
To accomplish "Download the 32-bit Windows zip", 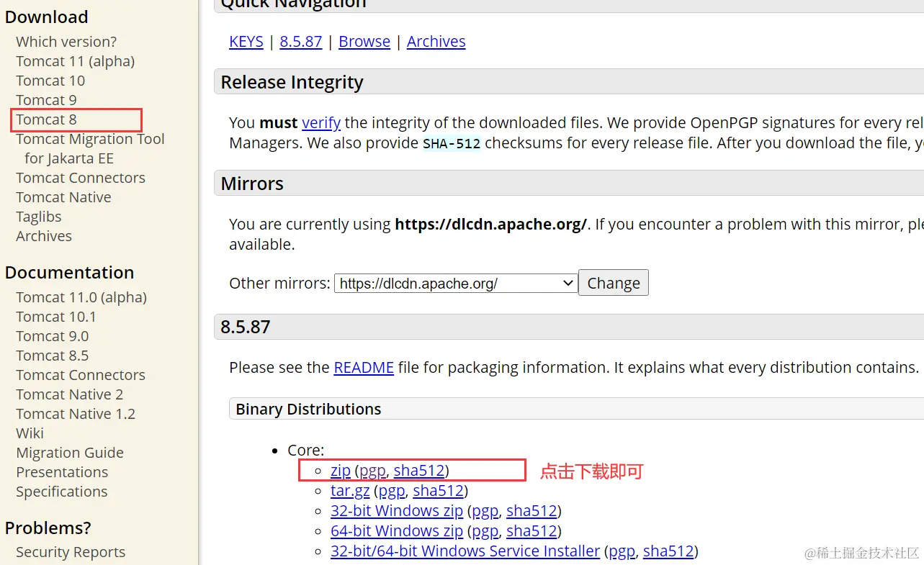I will coord(397,511).
